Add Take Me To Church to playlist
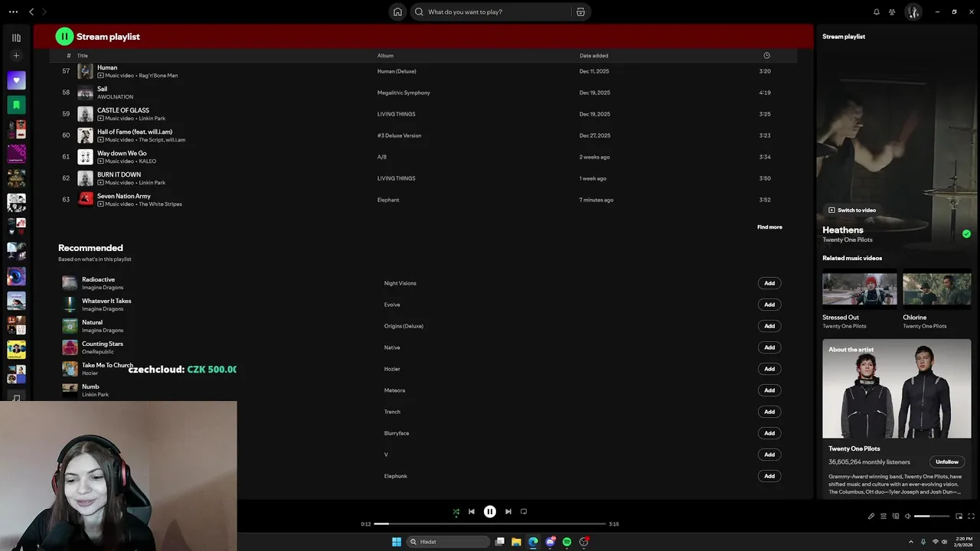Viewport: 980px width, 551px height. [x=769, y=369]
